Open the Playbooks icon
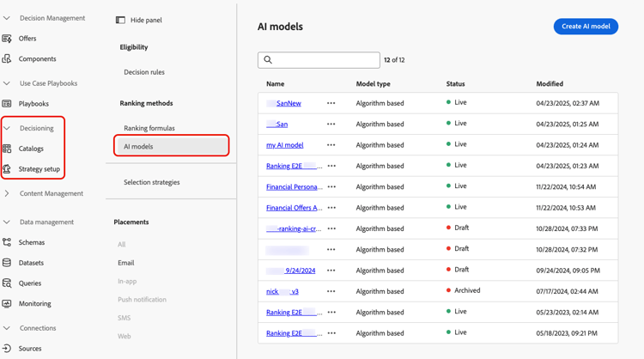The height and width of the screenshot is (359, 644). (7, 104)
